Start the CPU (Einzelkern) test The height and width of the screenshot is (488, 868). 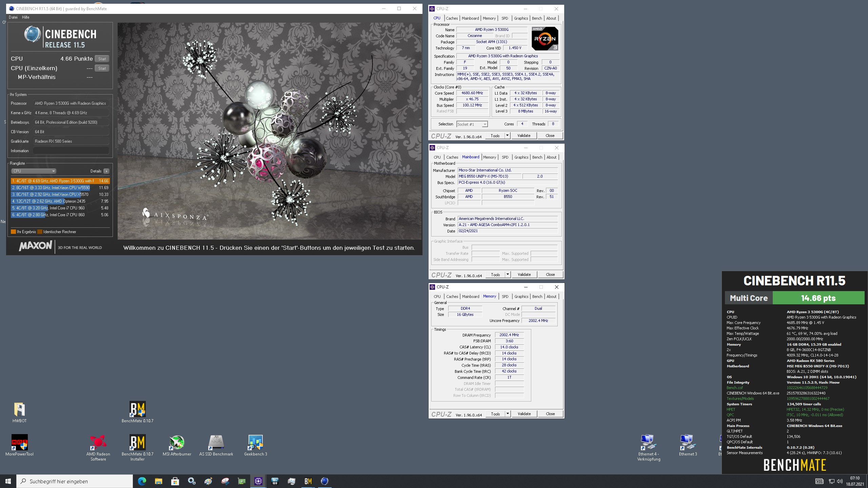[x=102, y=68]
